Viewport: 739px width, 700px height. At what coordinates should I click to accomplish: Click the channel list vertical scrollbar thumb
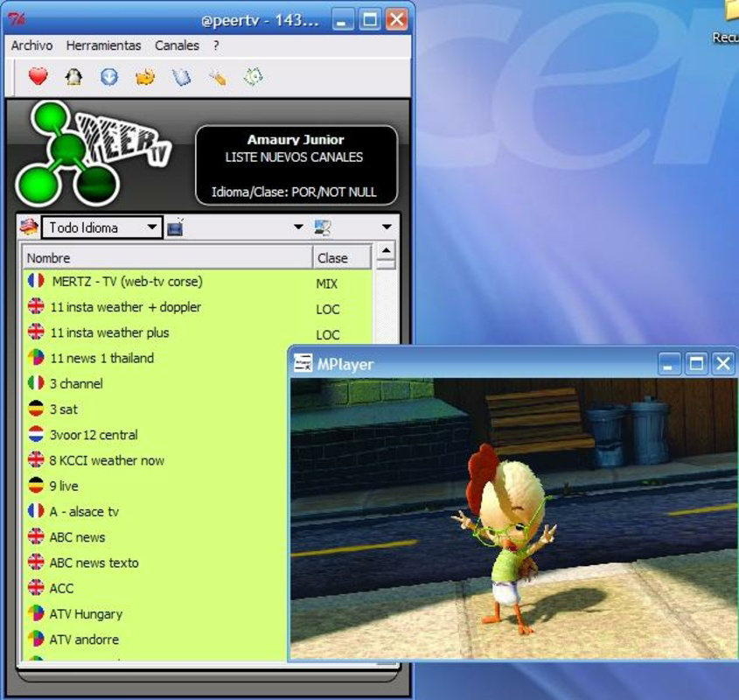click(x=386, y=263)
